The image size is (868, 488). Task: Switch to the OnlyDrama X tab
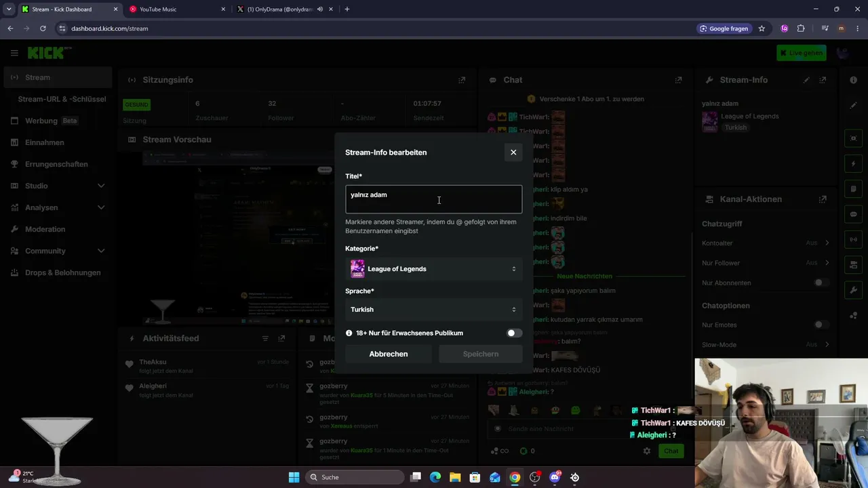(x=284, y=9)
